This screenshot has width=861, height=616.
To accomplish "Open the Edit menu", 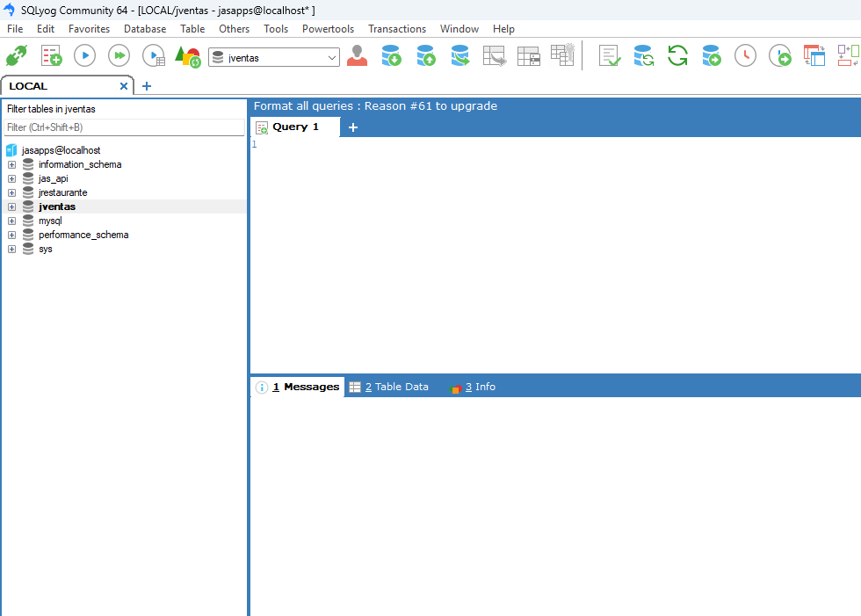I will pyautogui.click(x=46, y=28).
